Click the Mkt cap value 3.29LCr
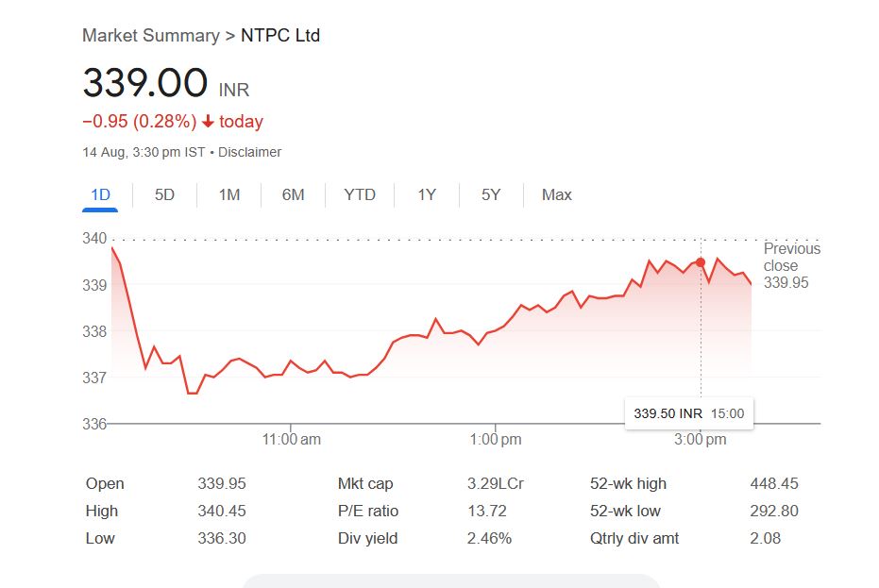The height and width of the screenshot is (588, 879). click(495, 484)
